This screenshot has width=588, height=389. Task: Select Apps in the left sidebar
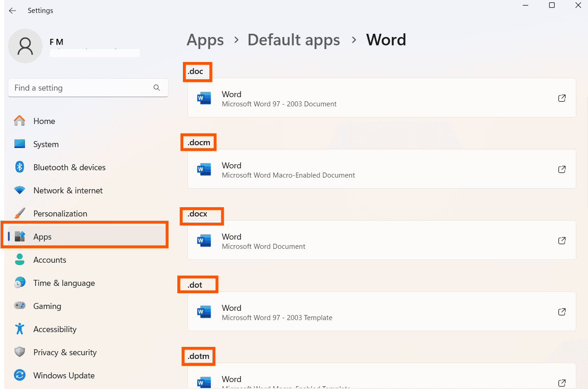pyautogui.click(x=42, y=236)
